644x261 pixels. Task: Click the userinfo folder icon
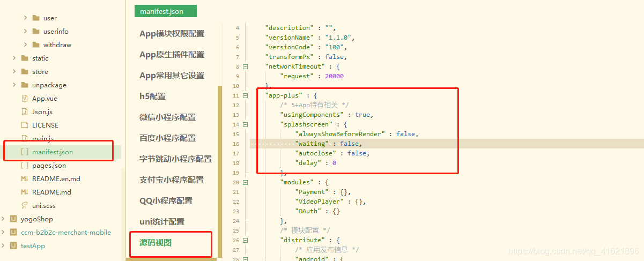(x=36, y=31)
